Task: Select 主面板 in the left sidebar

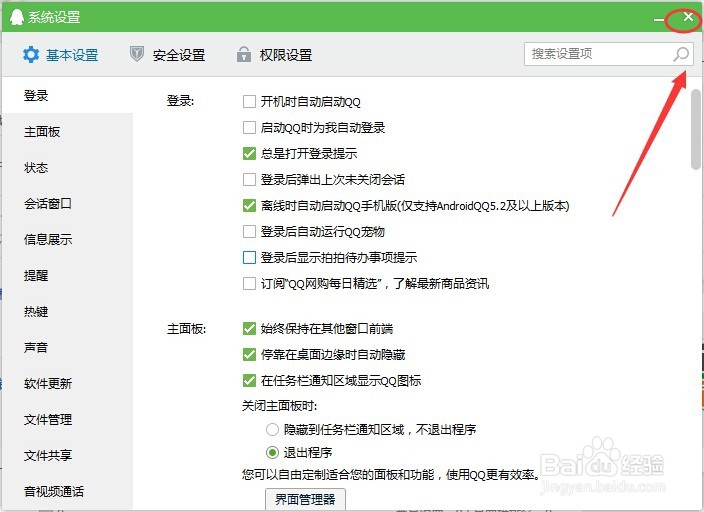Action: [x=68, y=132]
